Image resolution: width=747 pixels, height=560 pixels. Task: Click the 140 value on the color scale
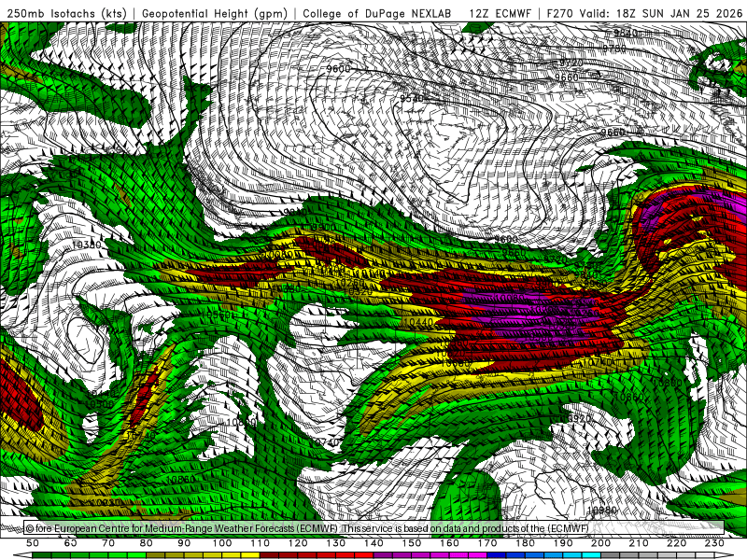[x=373, y=543]
